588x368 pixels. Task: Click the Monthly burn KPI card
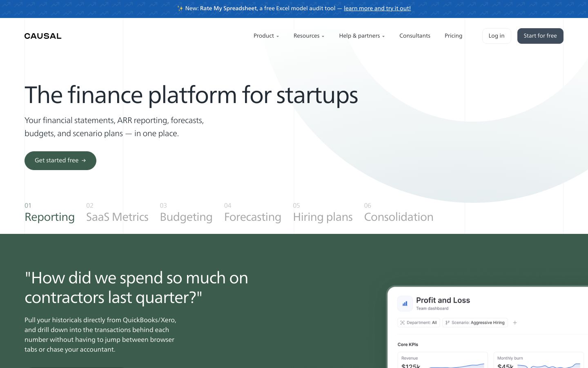pos(539,360)
